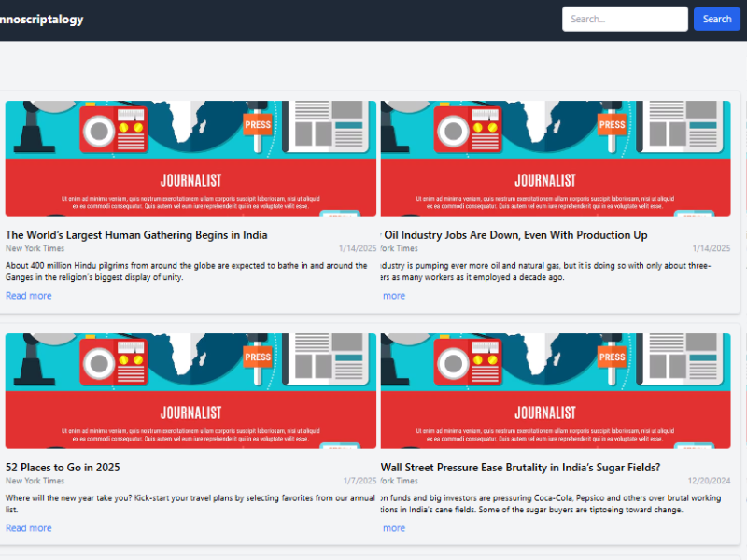This screenshot has height=560, width=747.
Task: Click the Hindu pilgrims article summary text
Action: 187,272
